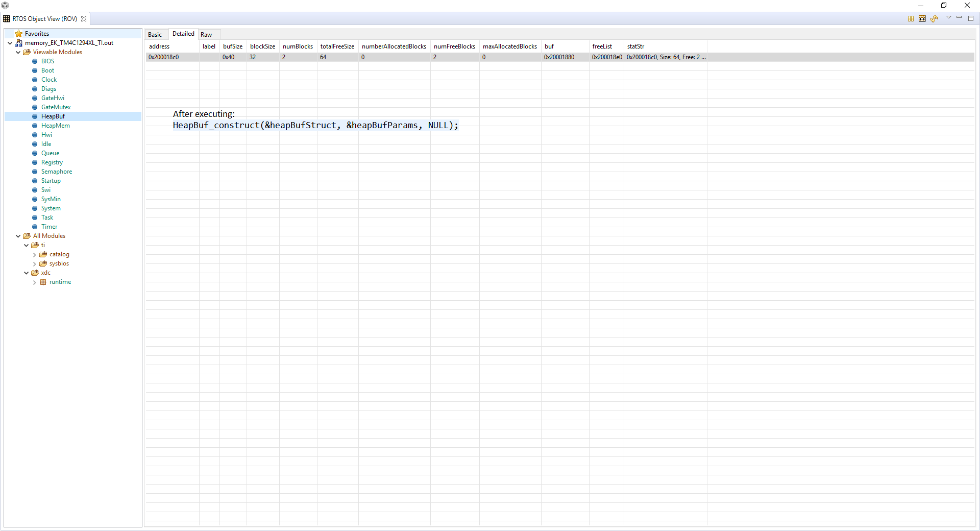
Task: Click the blue GateHwi module icon
Action: coord(35,98)
